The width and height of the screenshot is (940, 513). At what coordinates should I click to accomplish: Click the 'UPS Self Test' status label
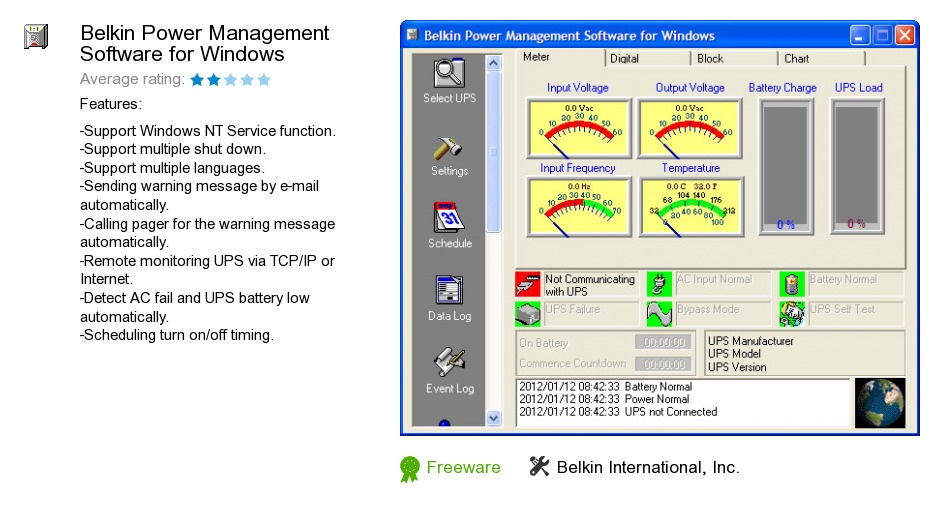click(x=842, y=309)
